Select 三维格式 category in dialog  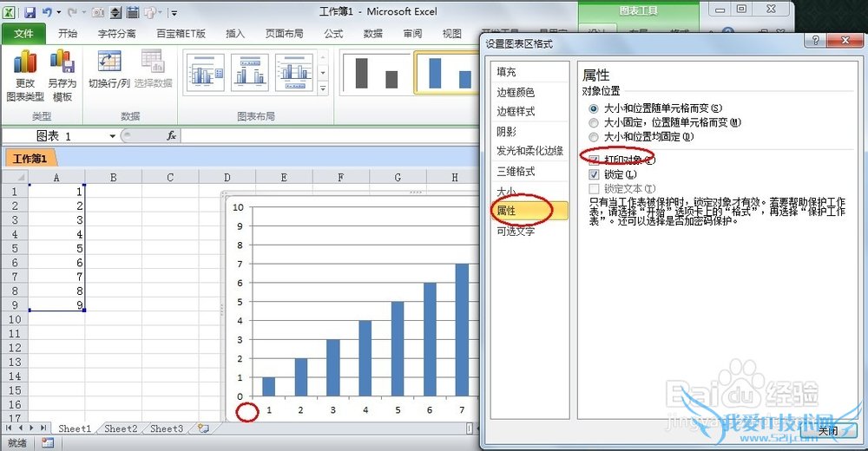(529, 172)
